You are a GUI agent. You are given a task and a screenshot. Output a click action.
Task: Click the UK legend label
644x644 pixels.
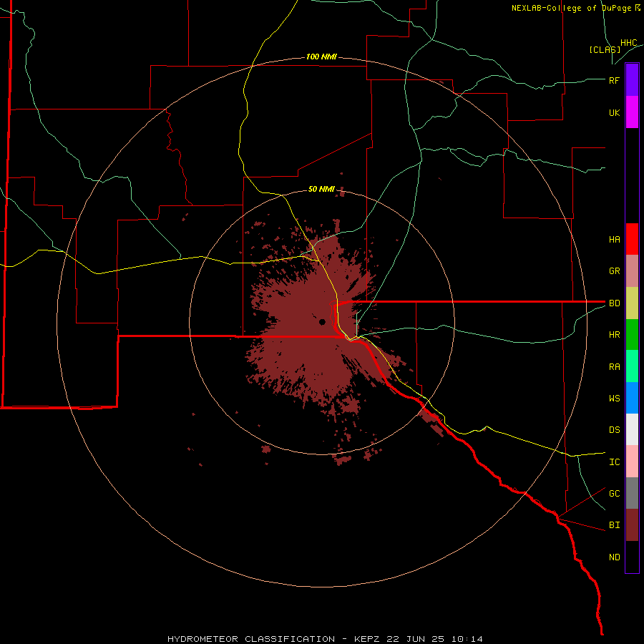pyautogui.click(x=614, y=112)
